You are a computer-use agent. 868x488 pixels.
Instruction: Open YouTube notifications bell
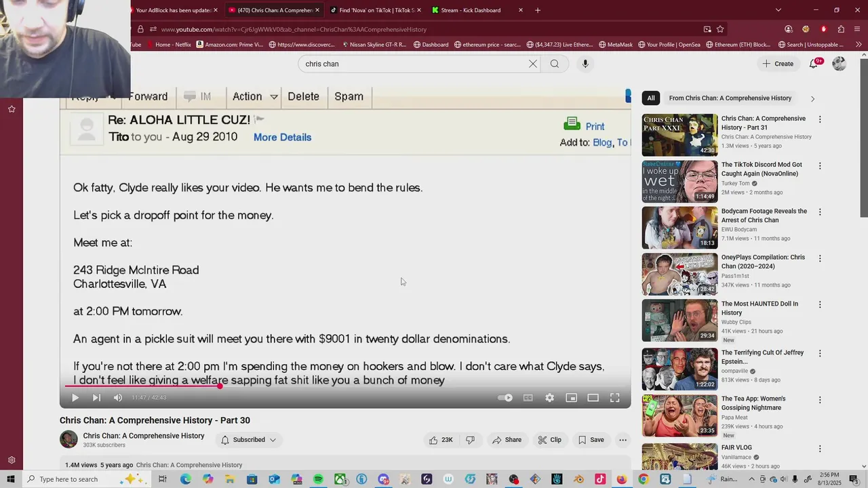pos(814,64)
